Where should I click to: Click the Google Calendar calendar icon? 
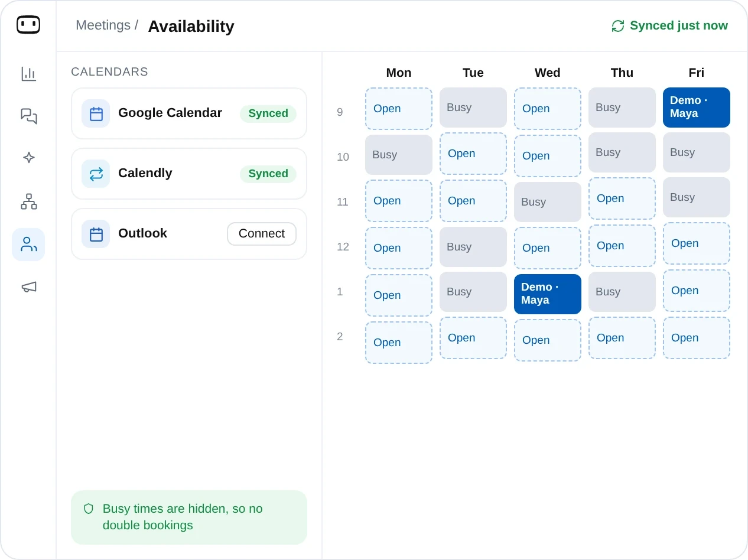pyautogui.click(x=96, y=113)
